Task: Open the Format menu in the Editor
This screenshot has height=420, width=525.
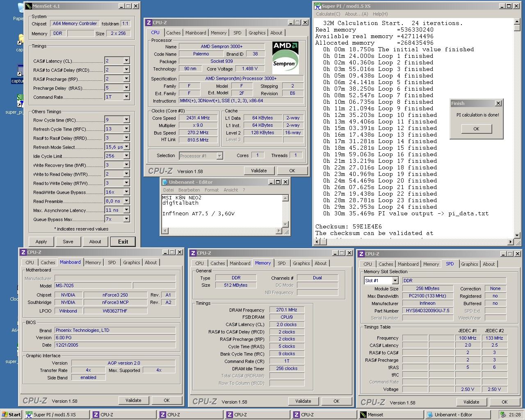Action: [x=212, y=190]
